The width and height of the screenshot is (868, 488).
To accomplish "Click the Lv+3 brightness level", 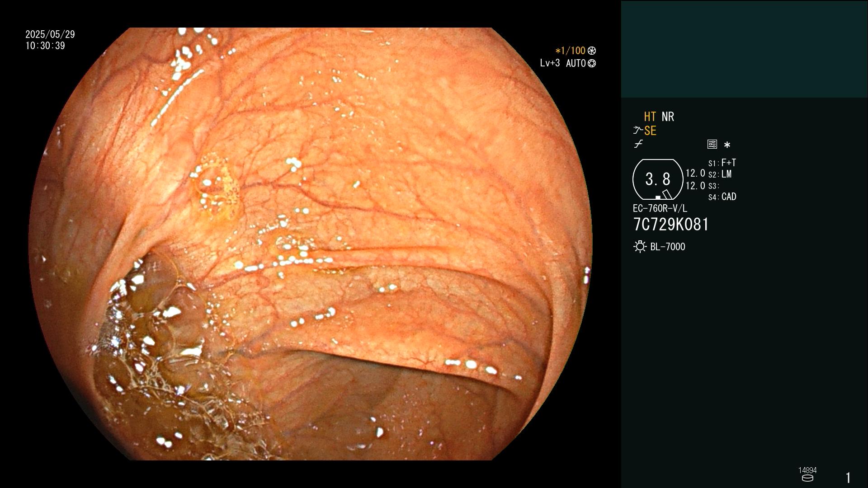I will [x=550, y=63].
